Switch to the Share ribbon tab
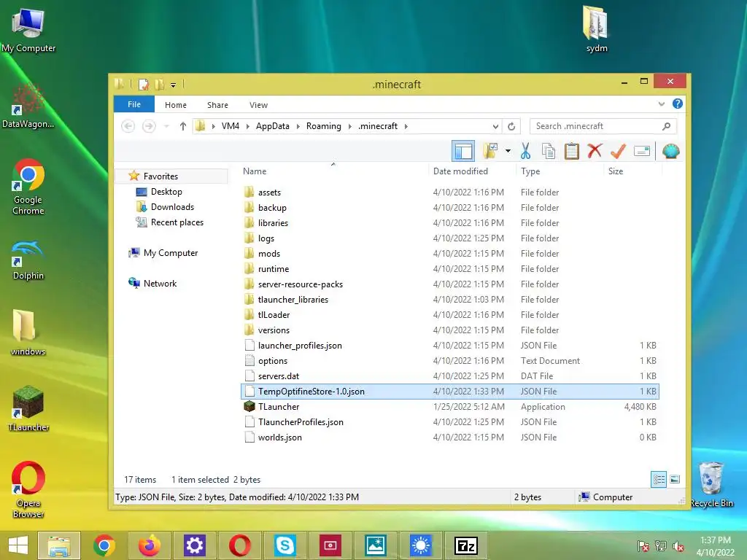This screenshot has width=747, height=560. coord(217,105)
